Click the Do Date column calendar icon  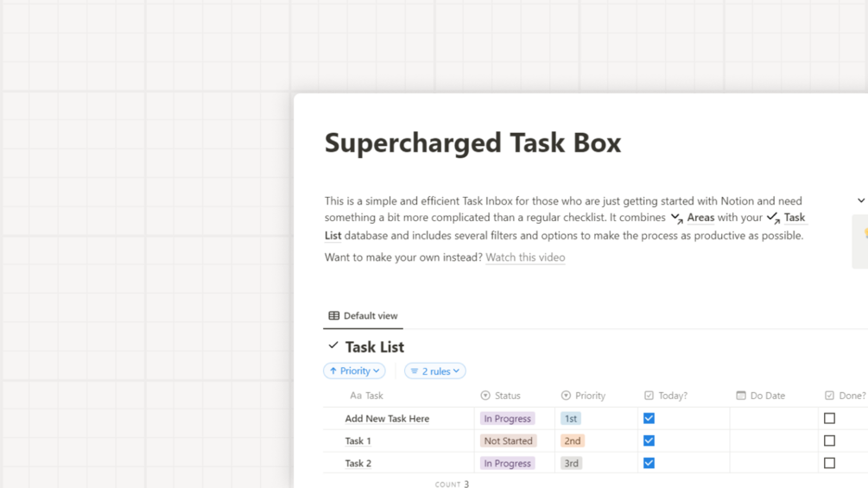click(x=741, y=395)
